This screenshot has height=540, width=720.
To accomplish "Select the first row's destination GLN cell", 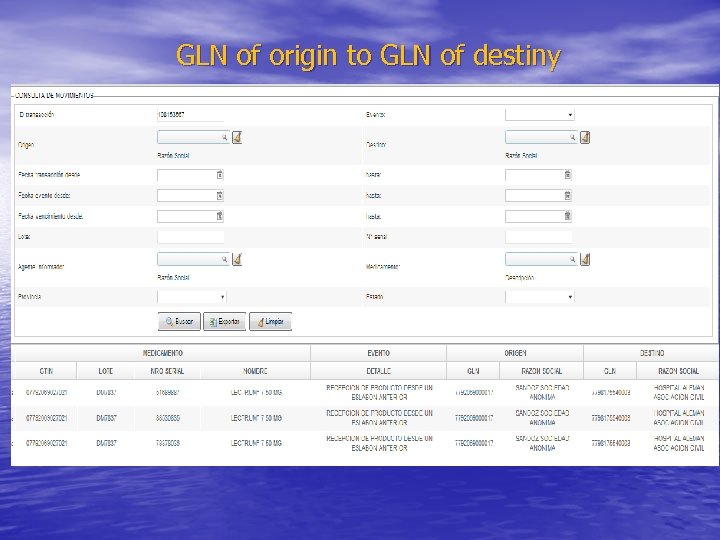I will click(610, 393).
